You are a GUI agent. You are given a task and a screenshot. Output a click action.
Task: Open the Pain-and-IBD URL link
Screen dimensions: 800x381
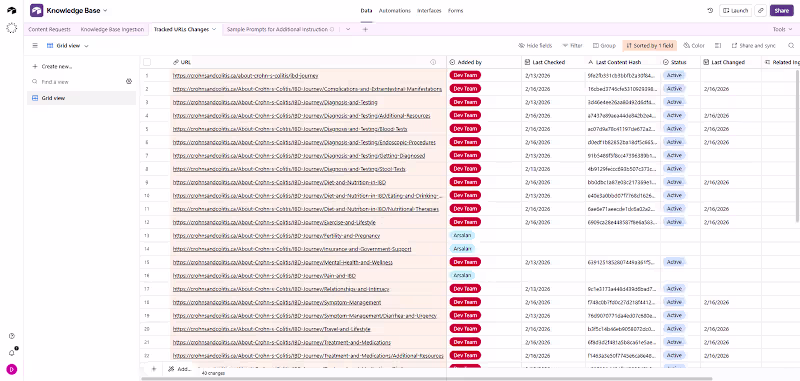point(264,275)
